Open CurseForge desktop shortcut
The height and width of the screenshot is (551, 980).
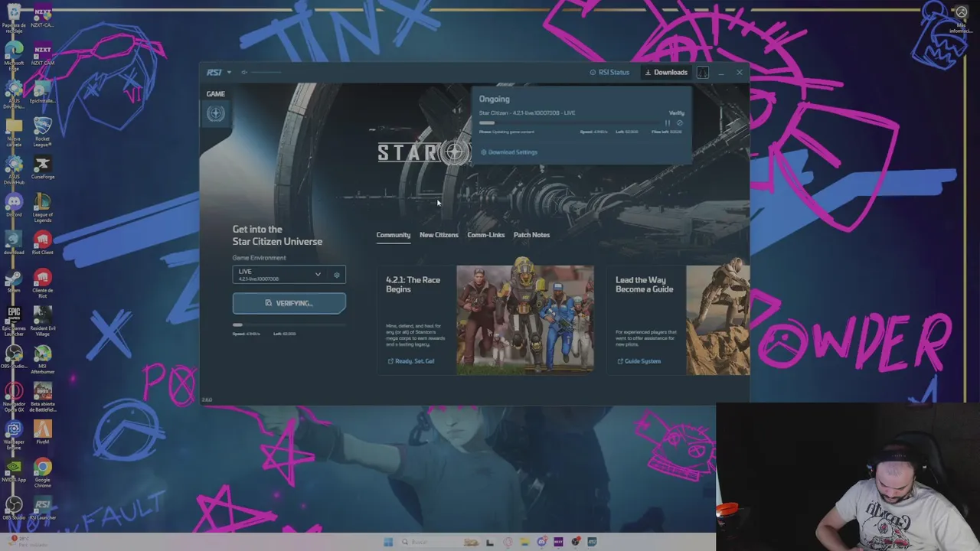pos(43,168)
